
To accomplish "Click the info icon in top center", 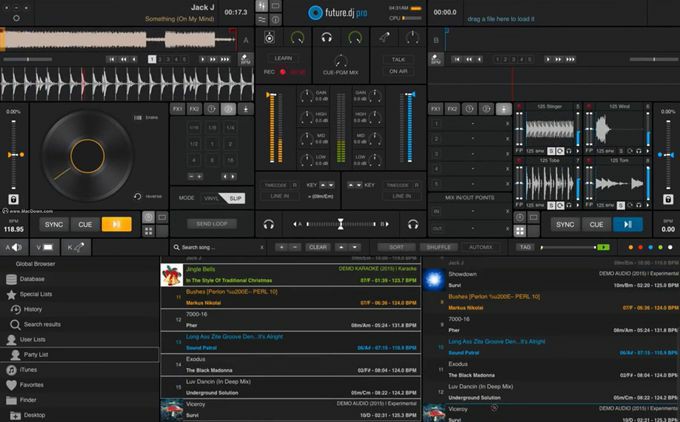I will [275, 20].
